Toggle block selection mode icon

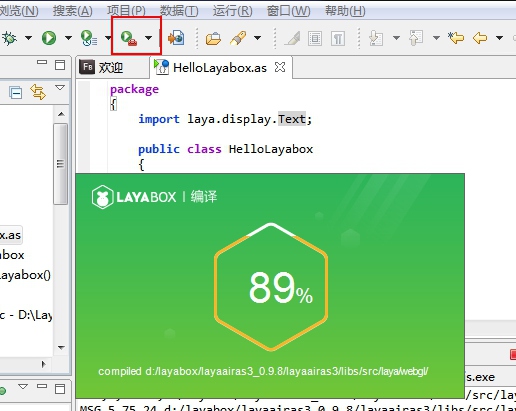[x=315, y=38]
